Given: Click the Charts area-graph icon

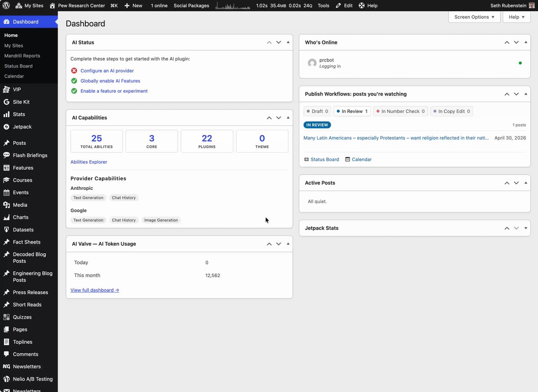Looking at the screenshot, I should tap(6, 217).
